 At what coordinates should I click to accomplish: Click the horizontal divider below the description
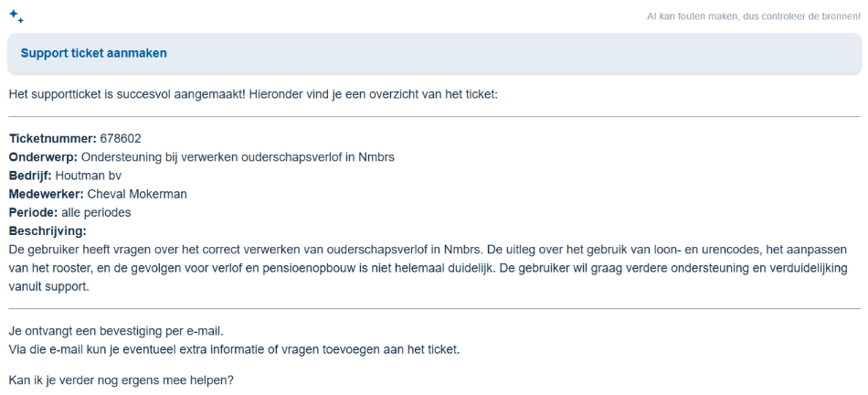[x=435, y=308]
